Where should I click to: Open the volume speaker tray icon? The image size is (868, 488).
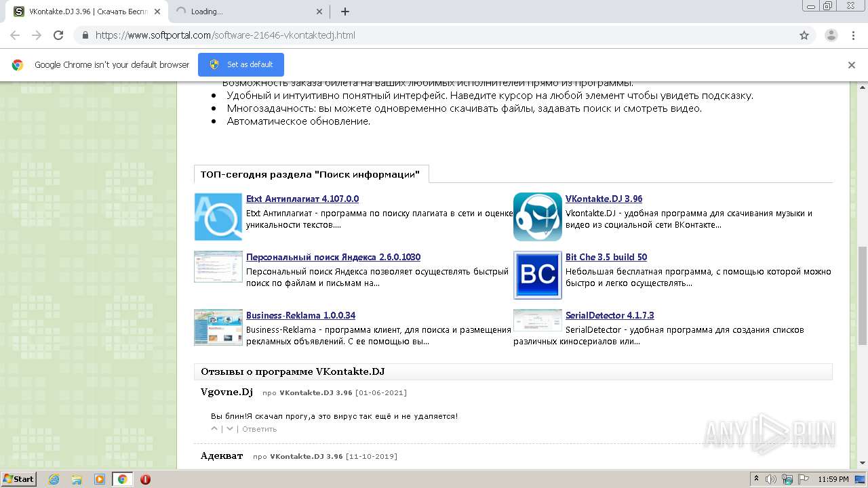pos(771,479)
